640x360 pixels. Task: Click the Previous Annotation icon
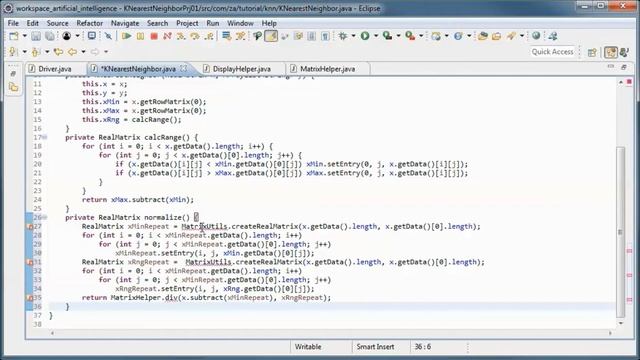click(x=36, y=52)
